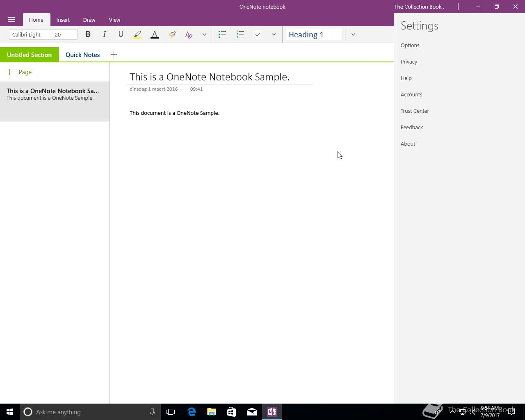Image resolution: width=525 pixels, height=420 pixels.
Task: Switch to Quick Notes section
Action: pyautogui.click(x=82, y=55)
